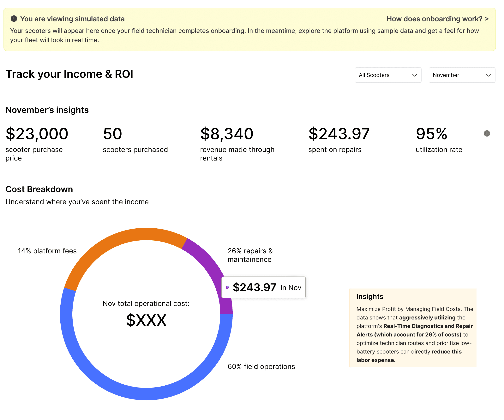Click the 'Cost Breakdown' heading
The image size is (504, 420).
[x=39, y=189]
